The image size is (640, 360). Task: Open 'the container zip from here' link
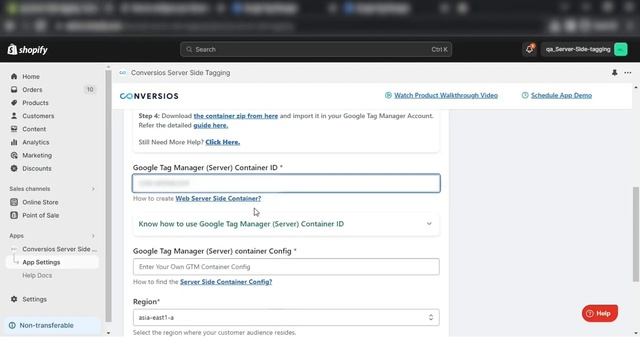(x=236, y=116)
